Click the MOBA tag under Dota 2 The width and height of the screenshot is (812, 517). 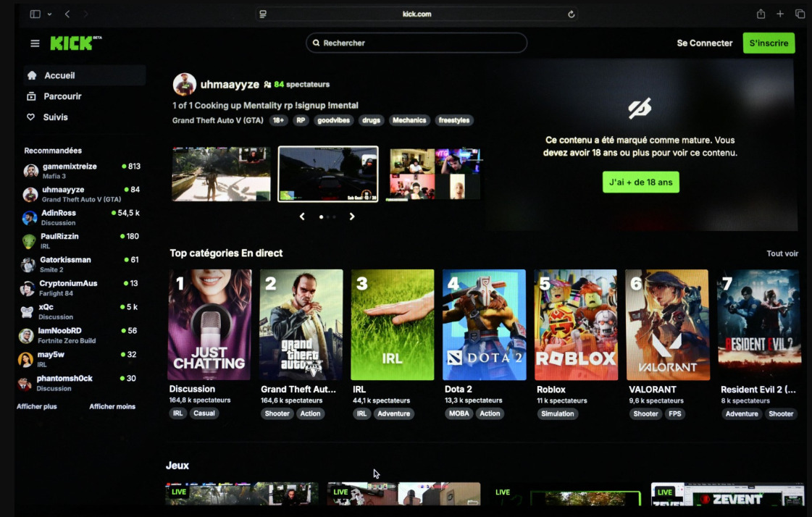coord(459,413)
